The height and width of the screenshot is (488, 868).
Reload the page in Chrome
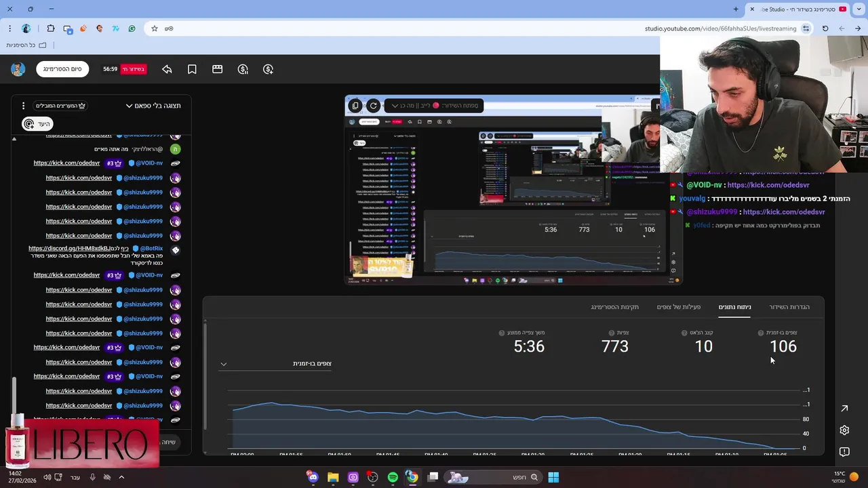click(825, 28)
